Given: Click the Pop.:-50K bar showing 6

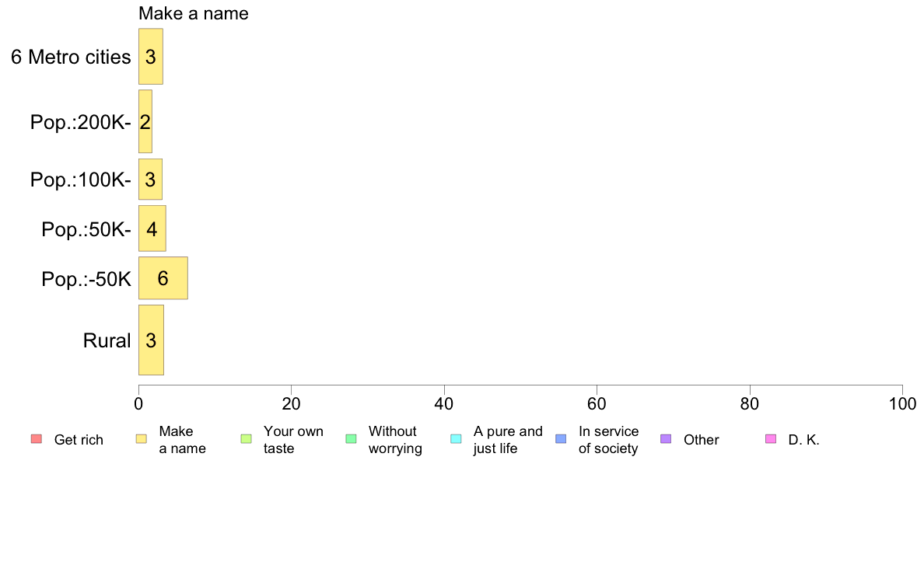Looking at the screenshot, I should pos(163,278).
